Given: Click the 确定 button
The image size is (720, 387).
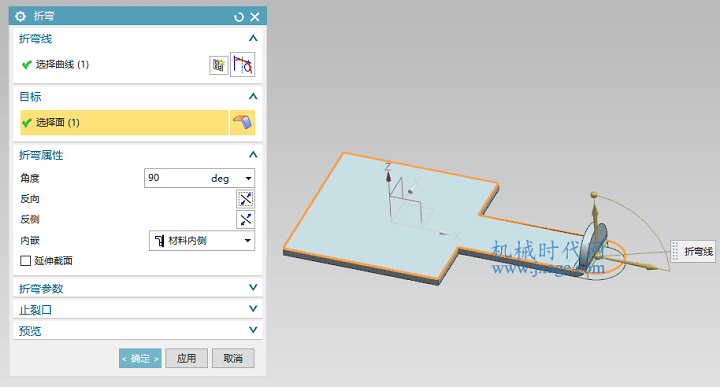Looking at the screenshot, I should [x=140, y=358].
